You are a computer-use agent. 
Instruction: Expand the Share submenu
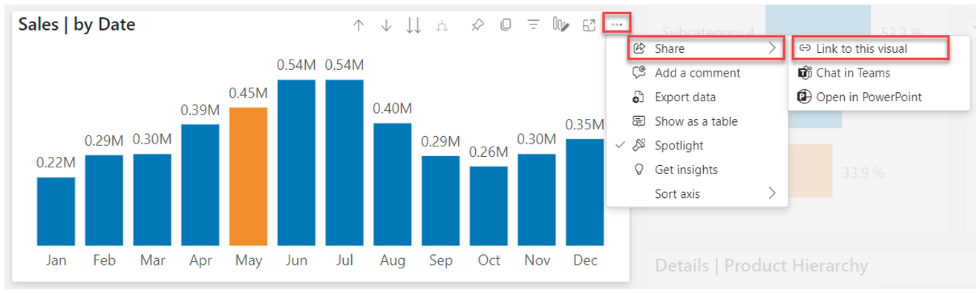coord(706,49)
